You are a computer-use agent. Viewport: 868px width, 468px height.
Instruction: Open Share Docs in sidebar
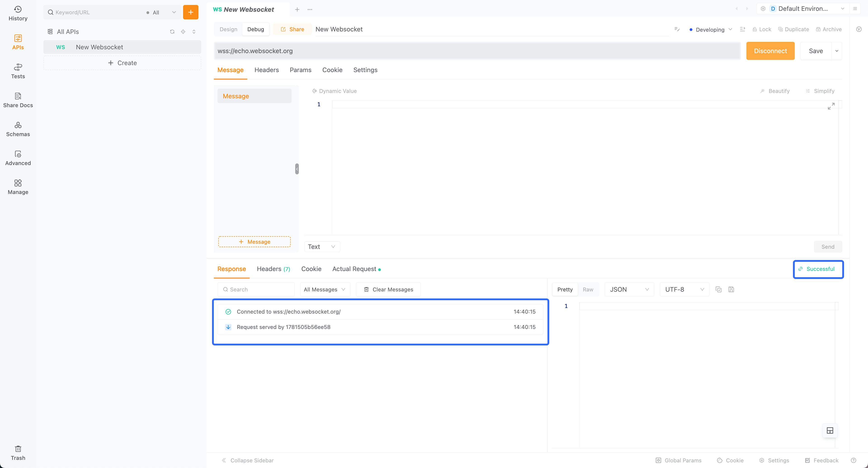tap(18, 100)
